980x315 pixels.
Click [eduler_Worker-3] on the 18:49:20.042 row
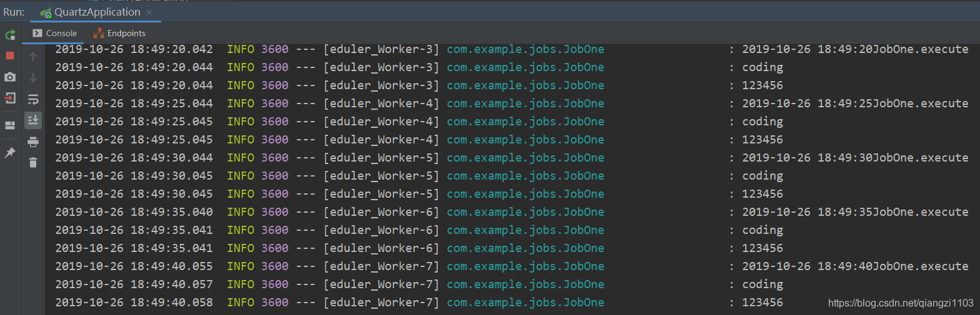[381, 49]
